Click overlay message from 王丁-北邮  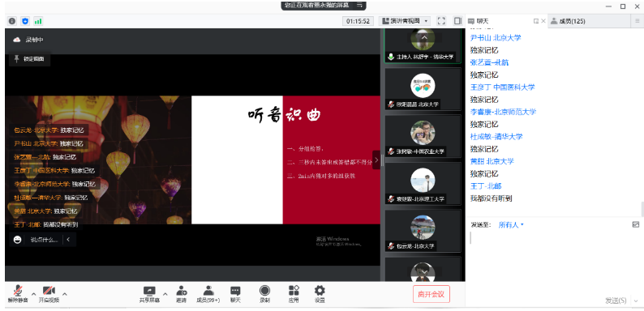click(x=45, y=224)
